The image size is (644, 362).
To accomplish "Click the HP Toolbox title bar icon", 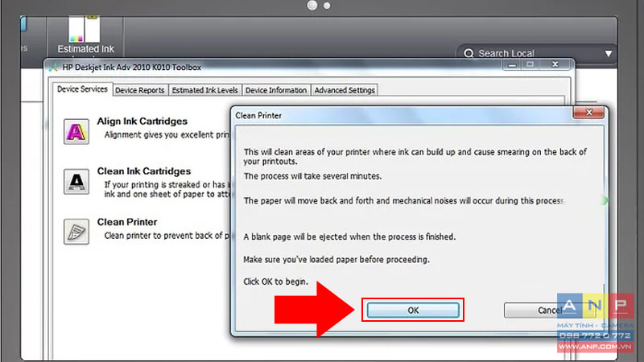I will (x=53, y=68).
